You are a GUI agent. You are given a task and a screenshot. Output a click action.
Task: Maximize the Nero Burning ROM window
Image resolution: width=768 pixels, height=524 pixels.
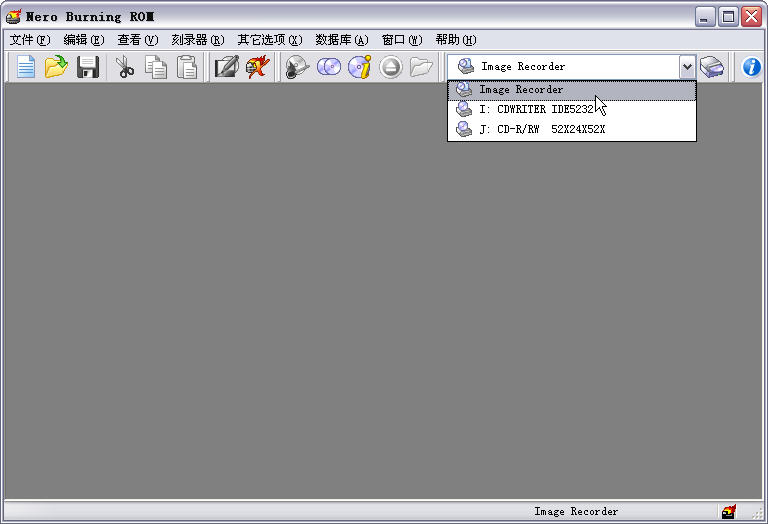coord(728,17)
